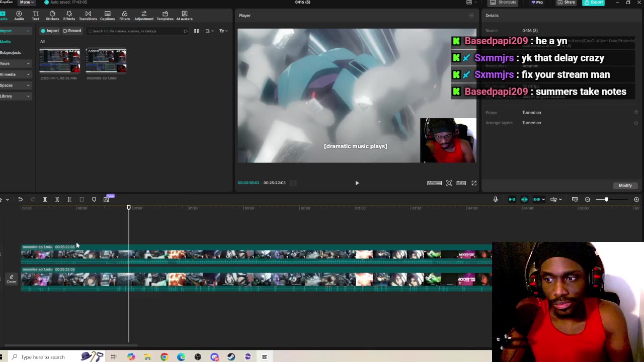
Task: Open the Templates panel
Action: coord(165,16)
